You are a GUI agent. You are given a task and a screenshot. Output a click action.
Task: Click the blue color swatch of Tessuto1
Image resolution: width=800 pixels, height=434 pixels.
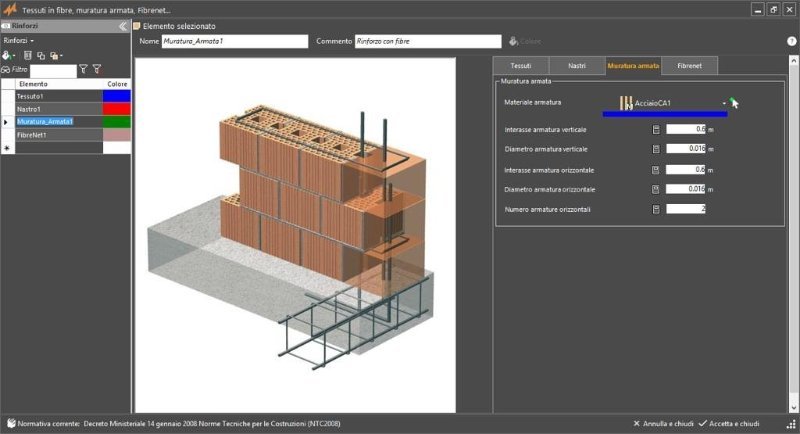(117, 97)
